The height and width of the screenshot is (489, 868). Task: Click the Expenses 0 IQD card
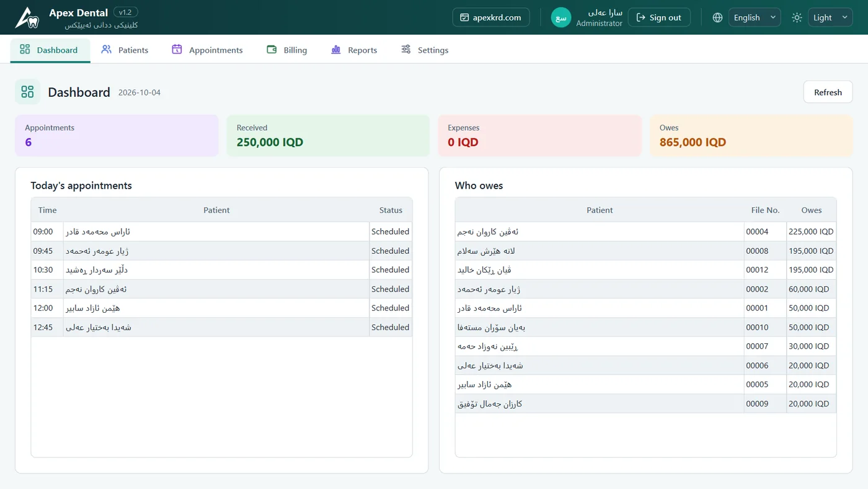point(539,135)
